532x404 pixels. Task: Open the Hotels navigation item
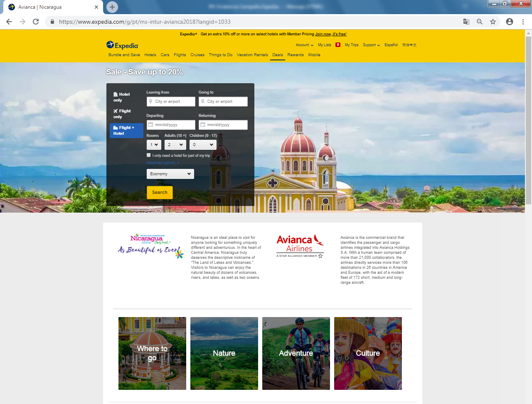pyautogui.click(x=150, y=55)
